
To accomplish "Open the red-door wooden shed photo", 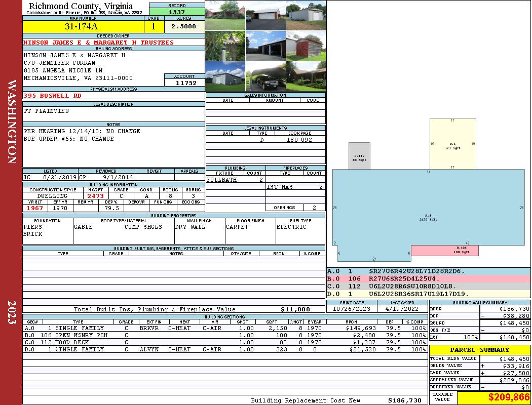I will [306, 46].
